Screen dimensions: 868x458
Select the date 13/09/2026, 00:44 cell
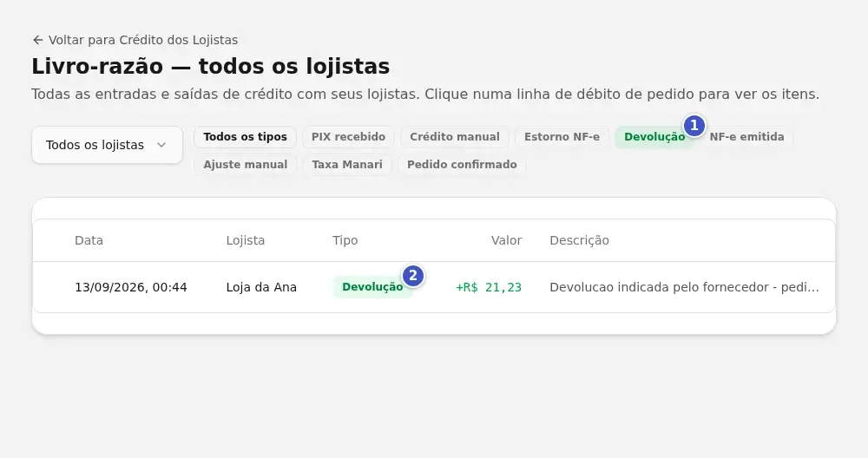(x=131, y=287)
